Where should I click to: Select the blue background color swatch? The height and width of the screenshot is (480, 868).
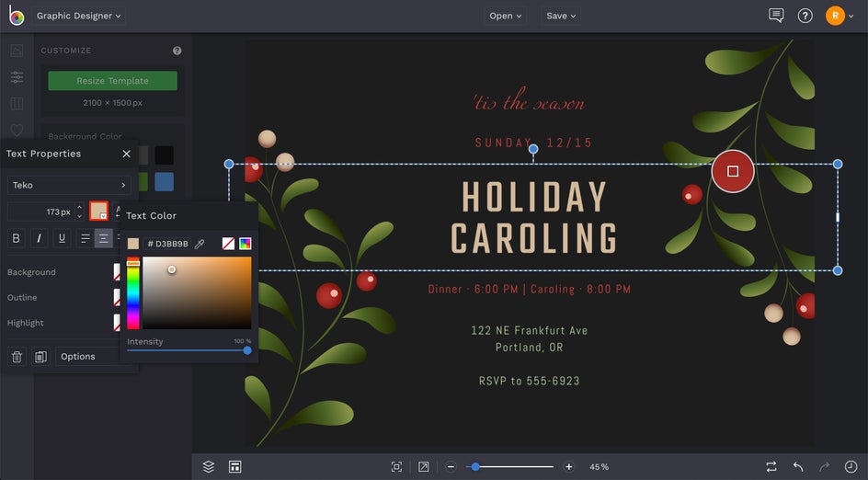(x=164, y=181)
